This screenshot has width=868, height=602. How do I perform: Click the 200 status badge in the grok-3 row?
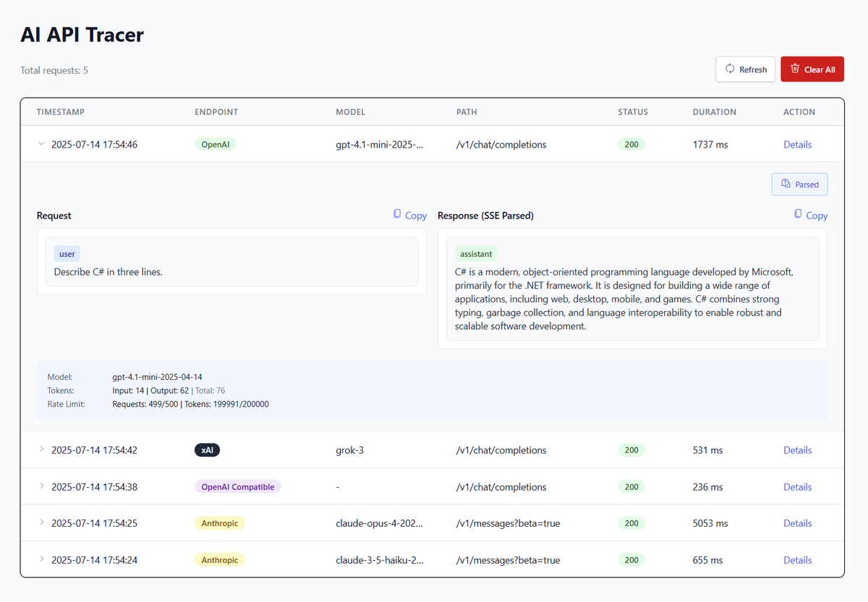coord(631,450)
